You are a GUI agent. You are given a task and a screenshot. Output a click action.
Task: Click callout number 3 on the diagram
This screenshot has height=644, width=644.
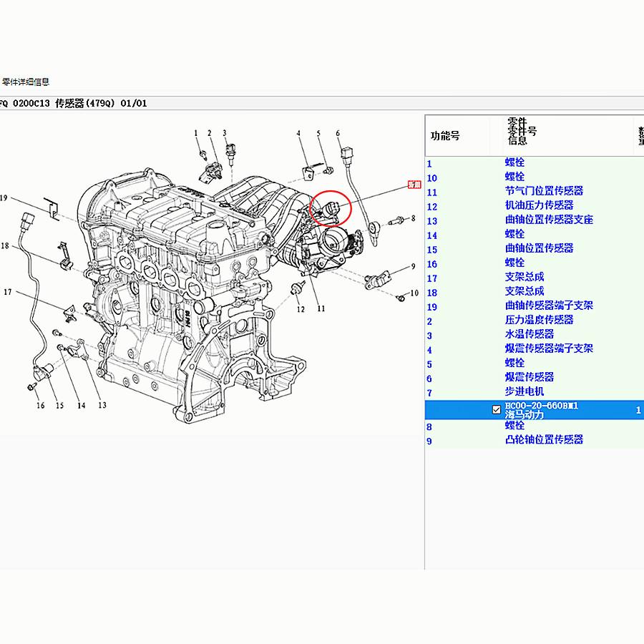point(225,133)
